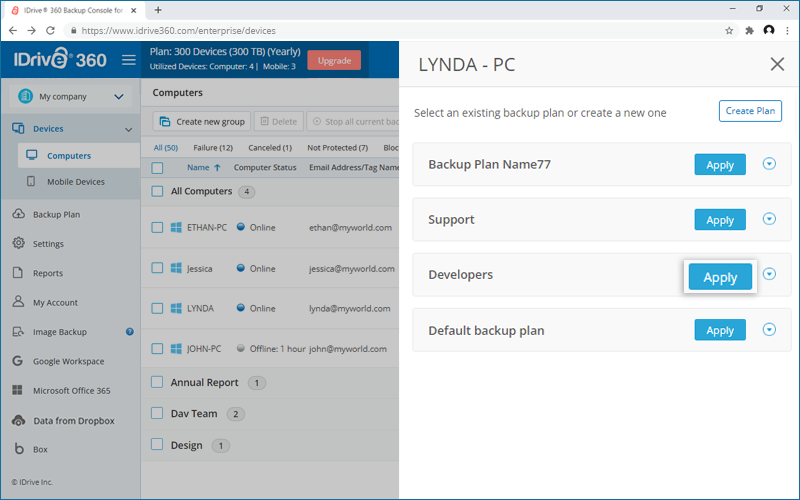Check the Dav Team group checkbox
The image size is (800, 500).
(157, 413)
